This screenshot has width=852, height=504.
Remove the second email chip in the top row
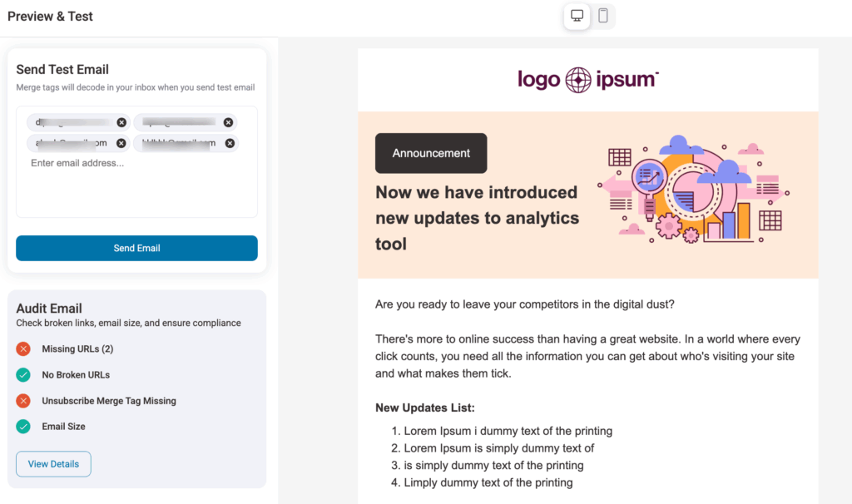229,122
